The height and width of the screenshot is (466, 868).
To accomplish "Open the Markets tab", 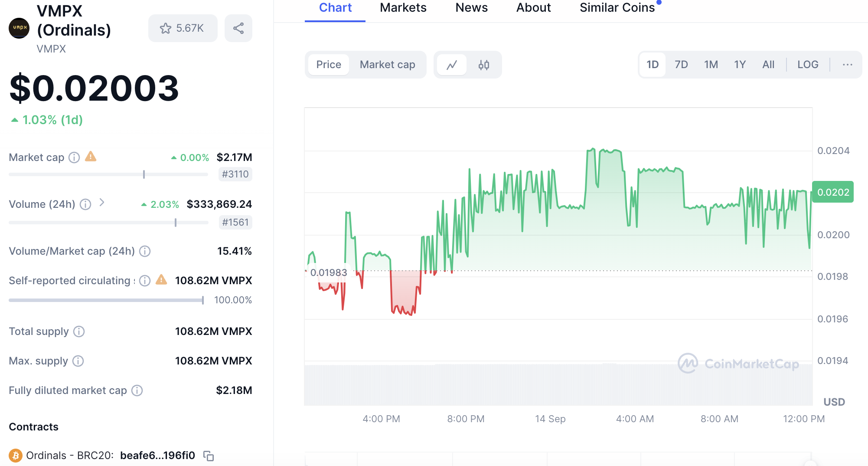I will click(403, 8).
